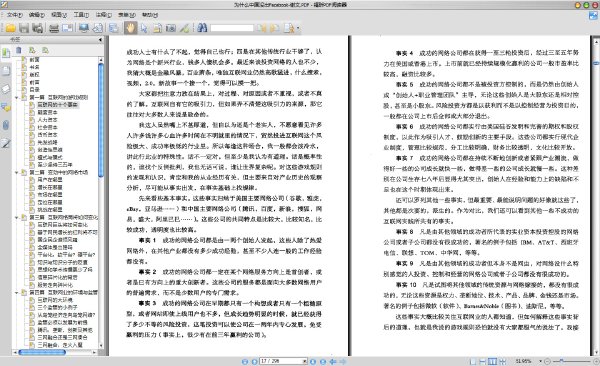Viewport: 600px width, 366px height.
Task: Click the zoom slider handle
Action: point(561,361)
